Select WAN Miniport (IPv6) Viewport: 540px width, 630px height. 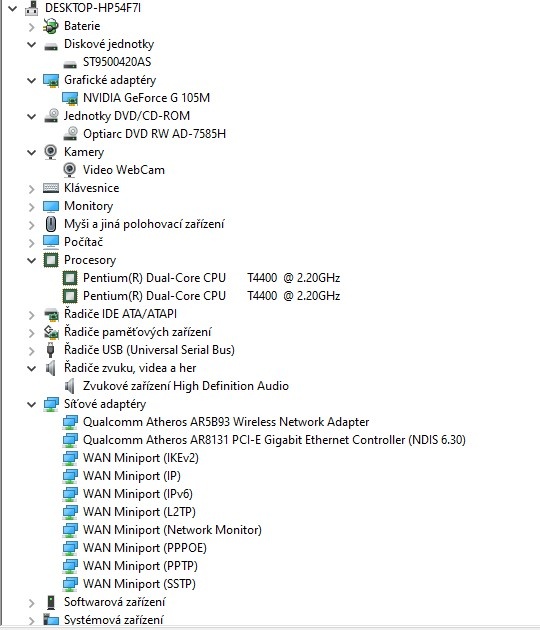(138, 494)
